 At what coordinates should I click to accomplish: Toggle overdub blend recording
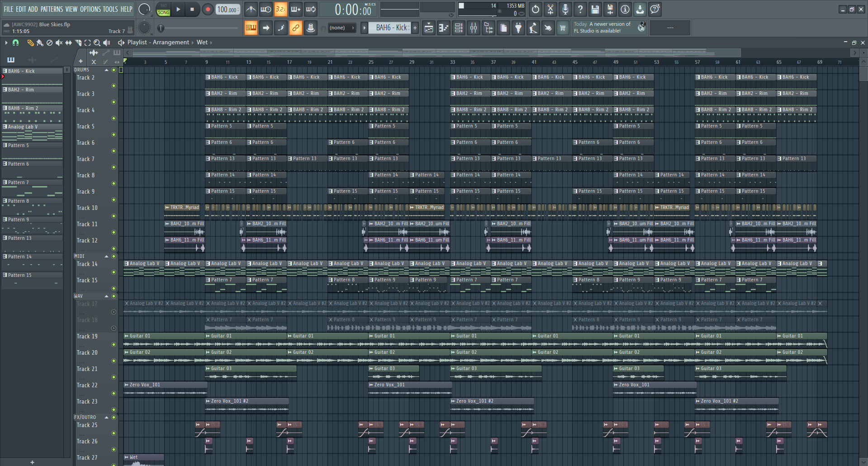(296, 9)
